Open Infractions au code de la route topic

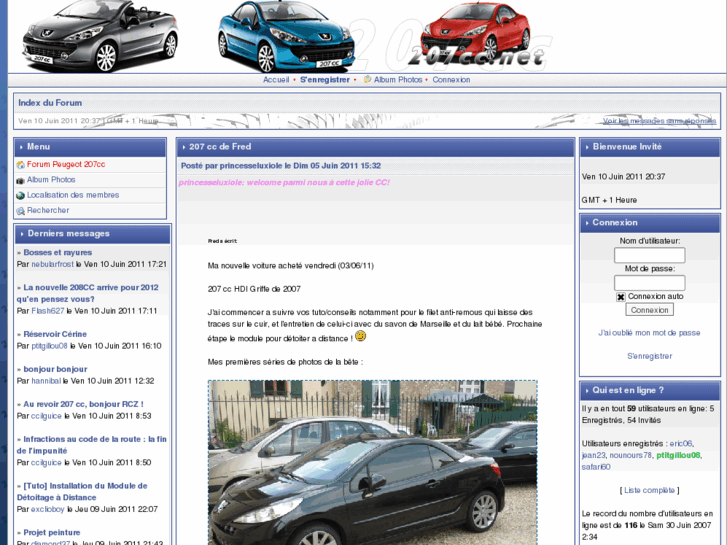point(91,445)
